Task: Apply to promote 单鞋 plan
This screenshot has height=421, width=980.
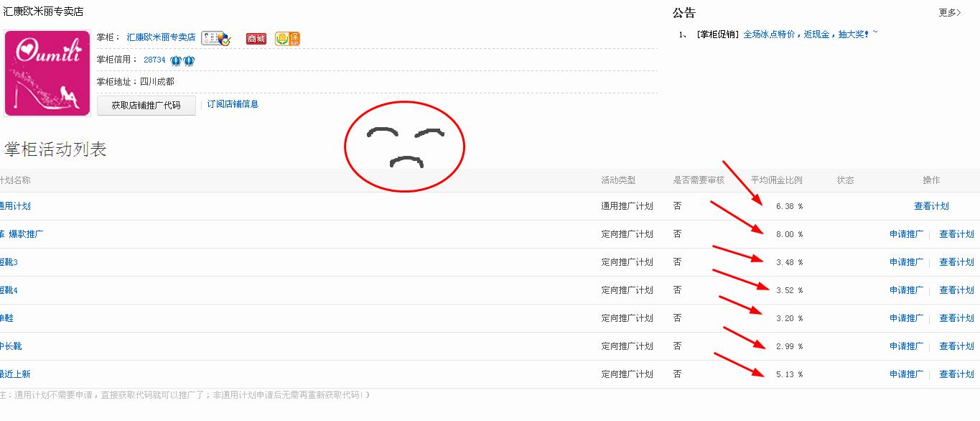Action: click(x=906, y=318)
